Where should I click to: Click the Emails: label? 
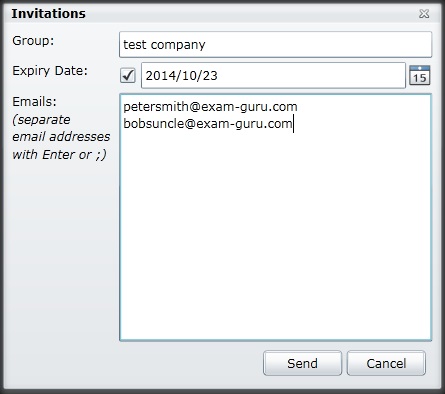(34, 101)
